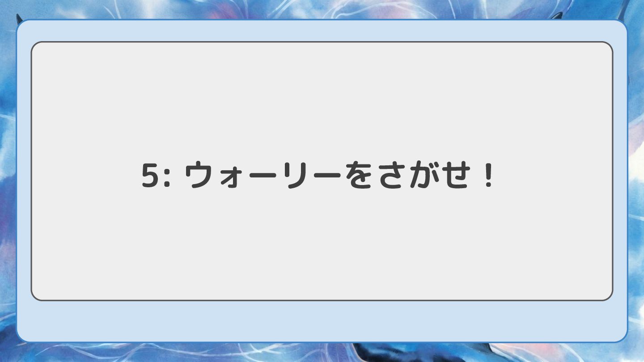Click the light-blue frame band above the gray panel
The width and height of the screenshot is (644, 362).
[322, 31]
